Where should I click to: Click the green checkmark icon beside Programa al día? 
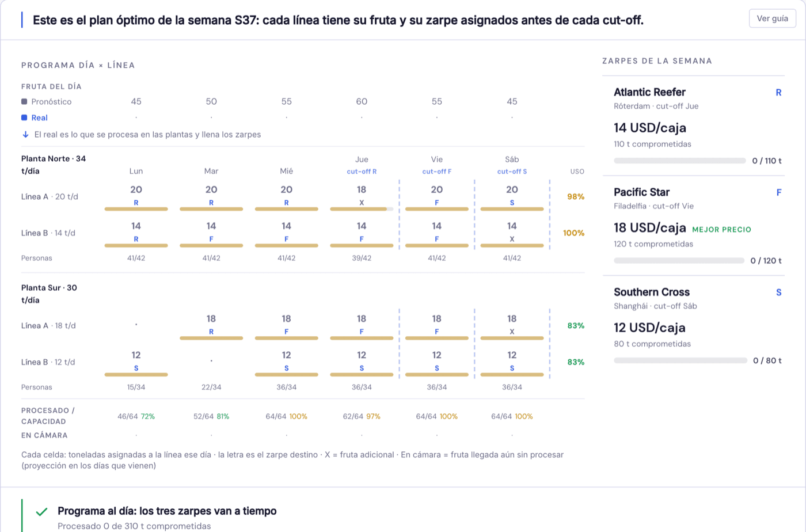click(x=41, y=511)
